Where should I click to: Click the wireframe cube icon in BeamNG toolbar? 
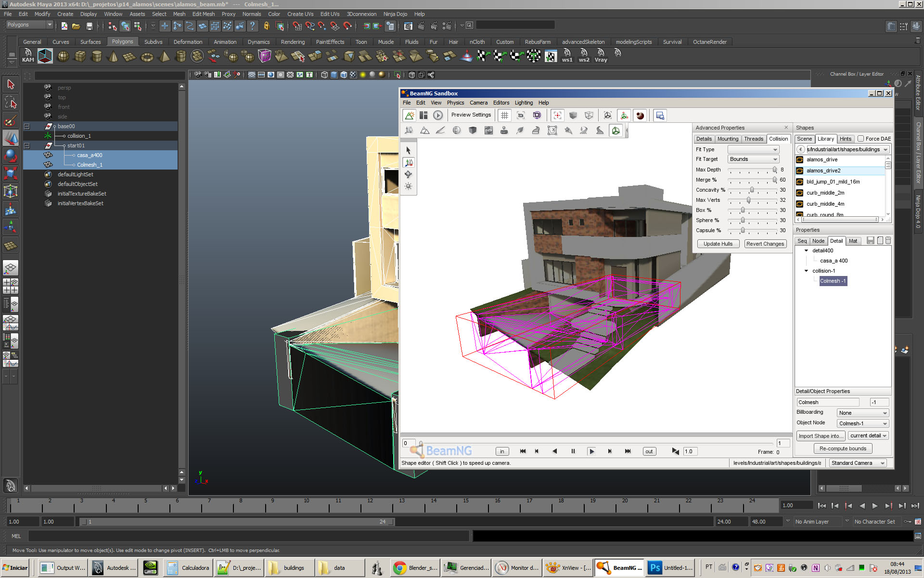pos(589,115)
